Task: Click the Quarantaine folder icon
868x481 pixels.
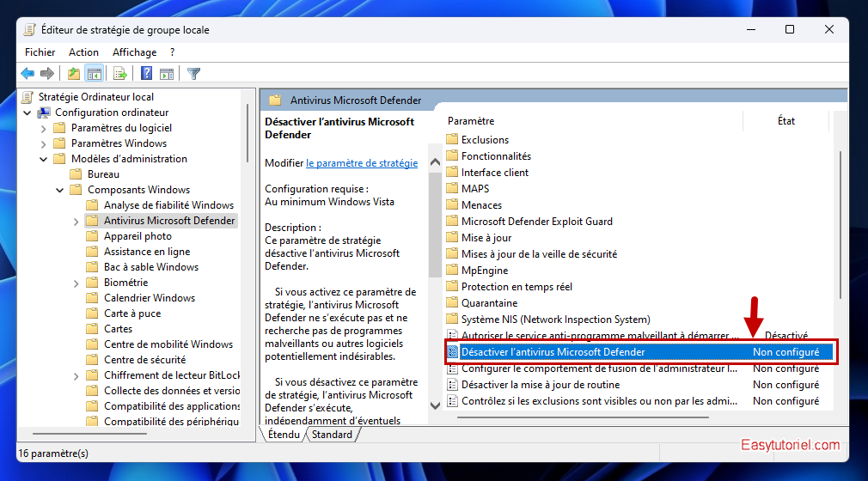Action: 452,302
